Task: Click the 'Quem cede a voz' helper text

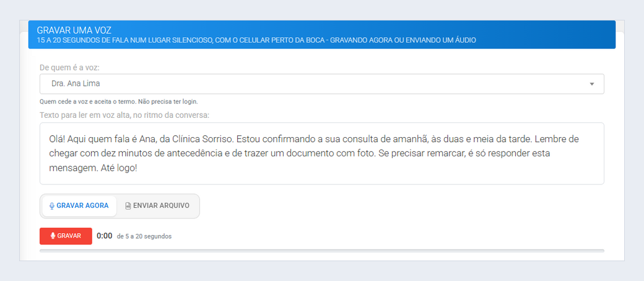Action: pos(119,102)
